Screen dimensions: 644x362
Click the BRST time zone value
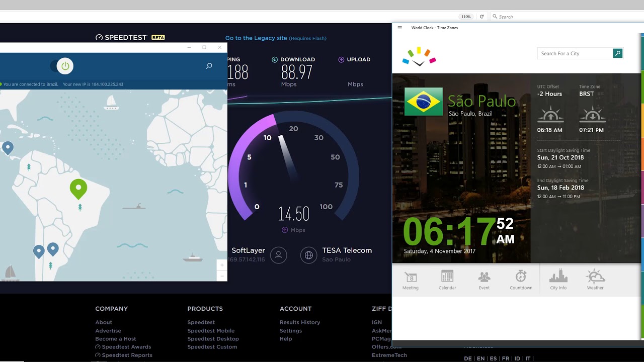coord(586,94)
